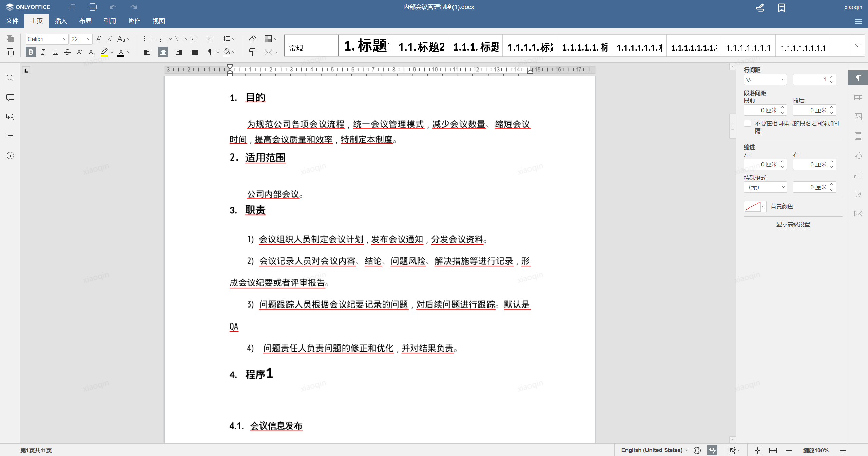
Task: Increase the font size
Action: 99,39
